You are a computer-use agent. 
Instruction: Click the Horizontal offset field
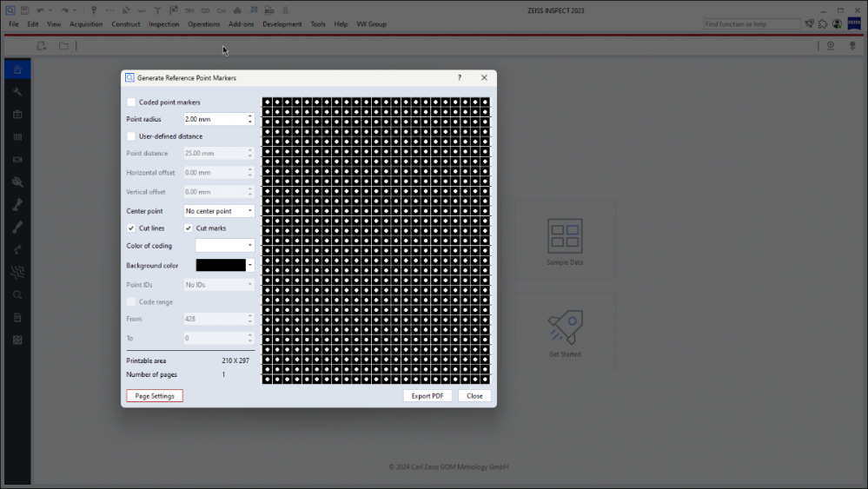[219, 173]
